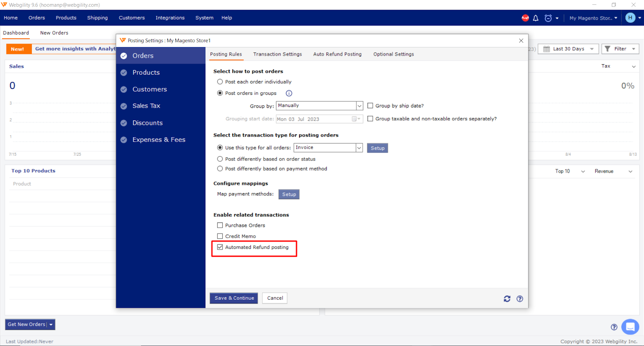Enable Purchase Orders checkbox
The height and width of the screenshot is (346, 644).
pyautogui.click(x=220, y=225)
